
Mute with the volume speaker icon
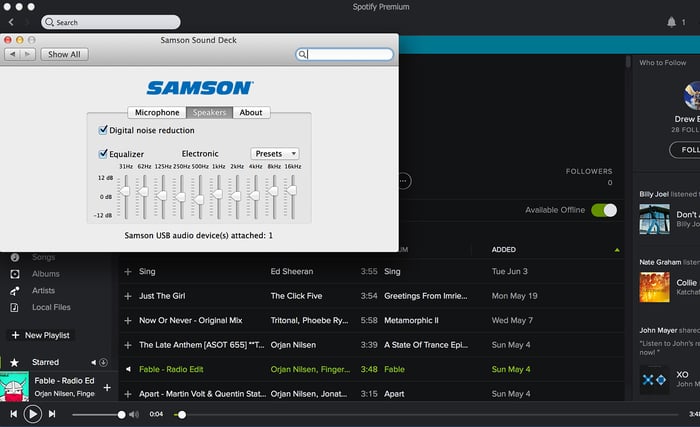click(x=134, y=414)
